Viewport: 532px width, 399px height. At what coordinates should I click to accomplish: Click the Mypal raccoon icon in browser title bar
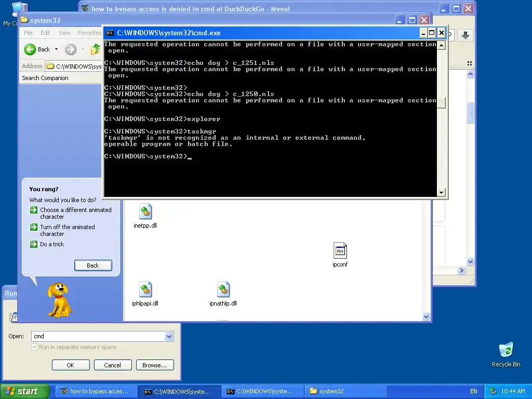(85, 8)
